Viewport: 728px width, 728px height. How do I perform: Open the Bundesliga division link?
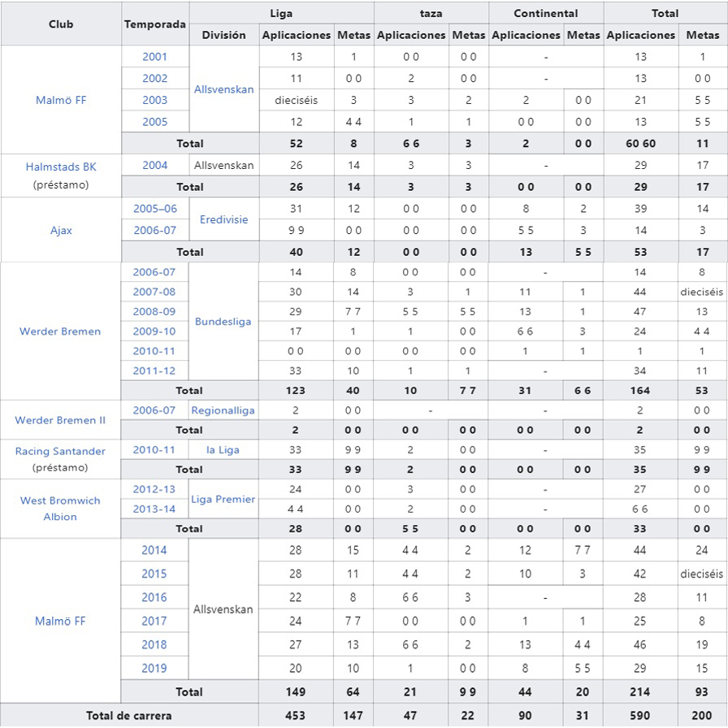click(x=223, y=322)
